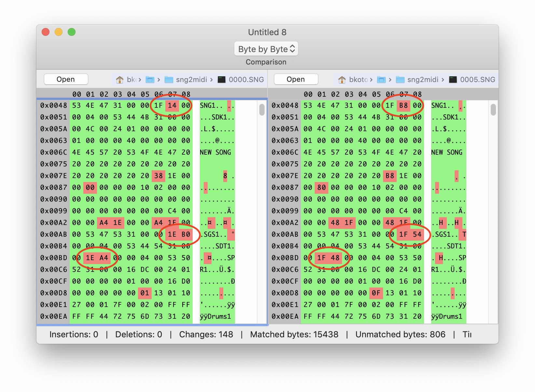Viewport: 535px width, 392px height.
Task: Select changed byte 14 in the 0000.SNG pane
Action: [172, 105]
